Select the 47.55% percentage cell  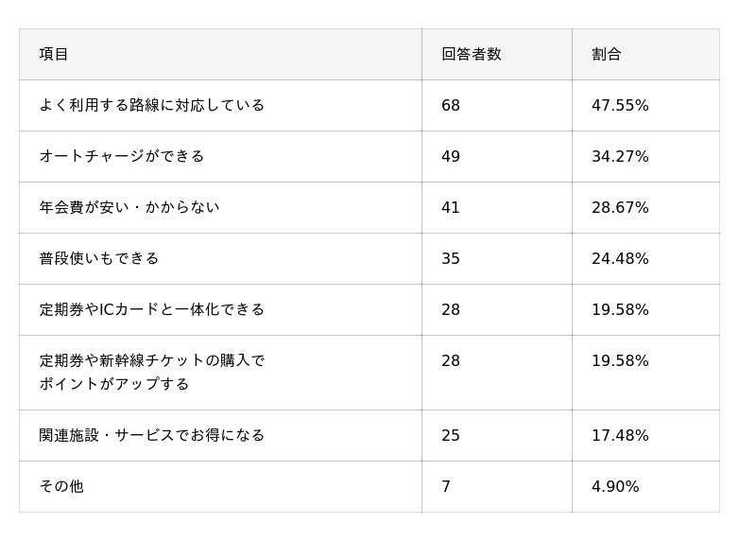tap(620, 106)
